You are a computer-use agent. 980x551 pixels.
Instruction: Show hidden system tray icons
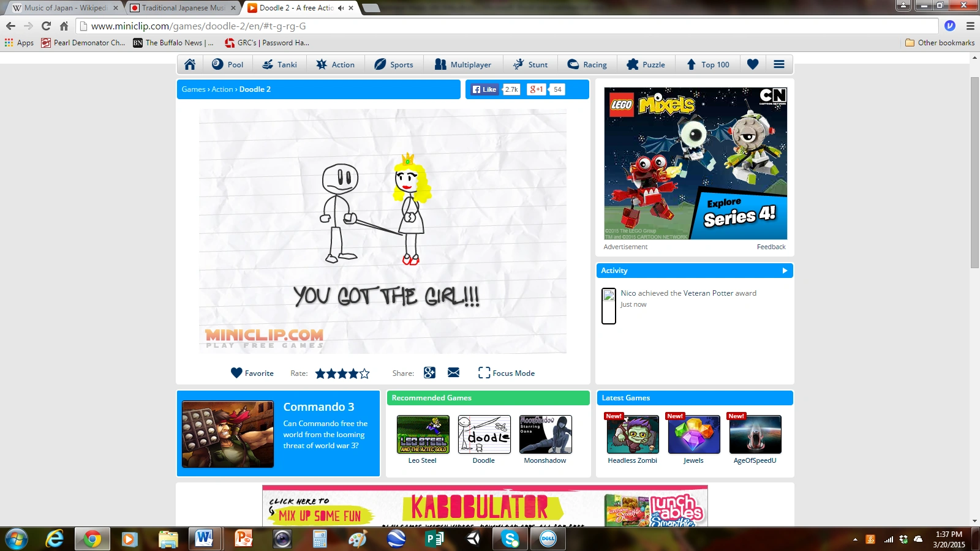tap(855, 539)
